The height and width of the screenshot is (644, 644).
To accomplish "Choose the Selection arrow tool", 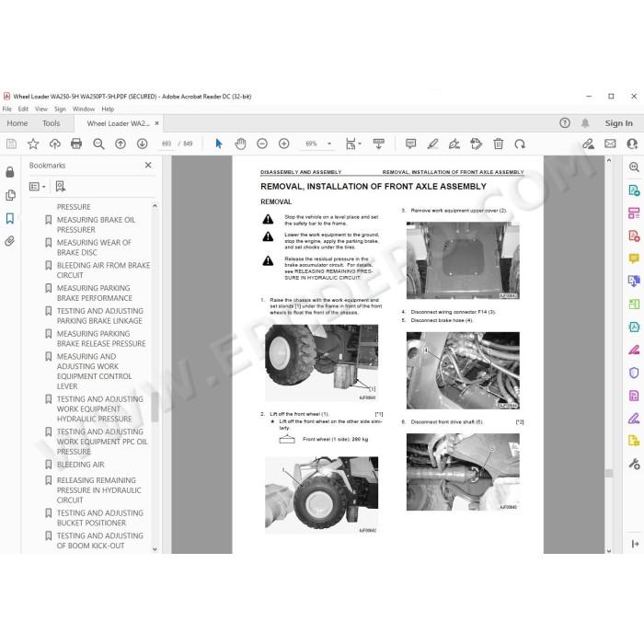I will click(219, 144).
